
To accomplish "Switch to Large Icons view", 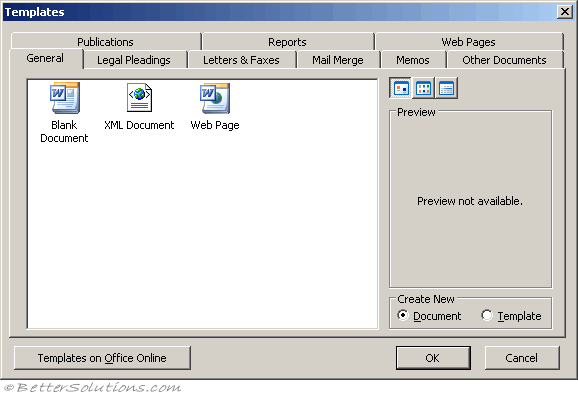I will [401, 88].
